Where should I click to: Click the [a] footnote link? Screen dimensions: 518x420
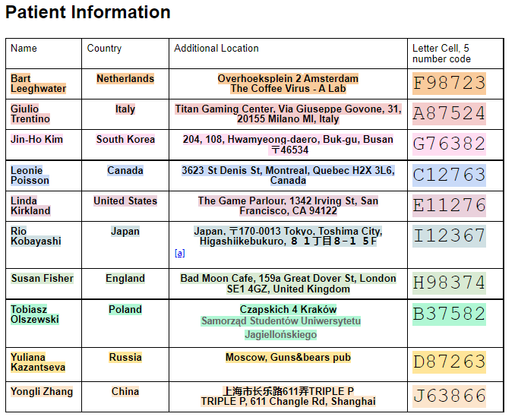coord(179,254)
